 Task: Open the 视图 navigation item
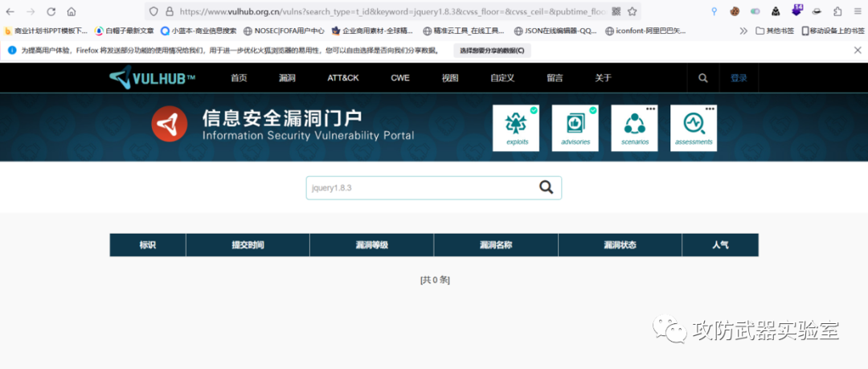(450, 78)
